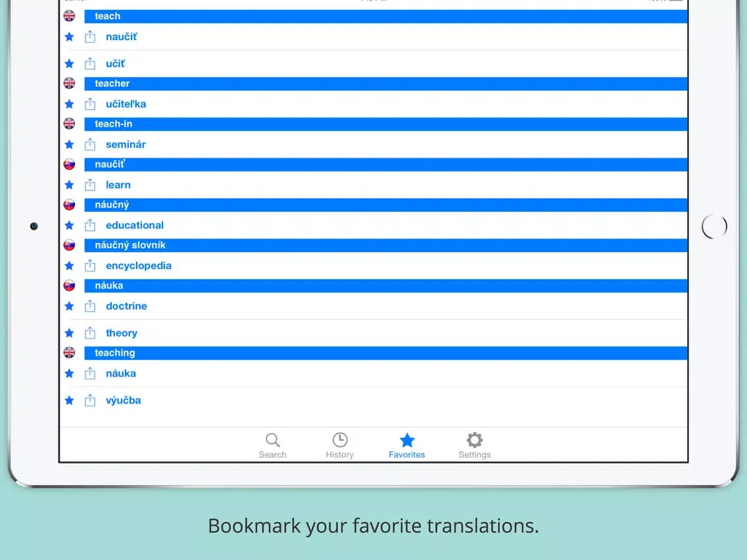Share the encyclopedia translation
The height and width of the screenshot is (560, 747).
click(x=90, y=266)
